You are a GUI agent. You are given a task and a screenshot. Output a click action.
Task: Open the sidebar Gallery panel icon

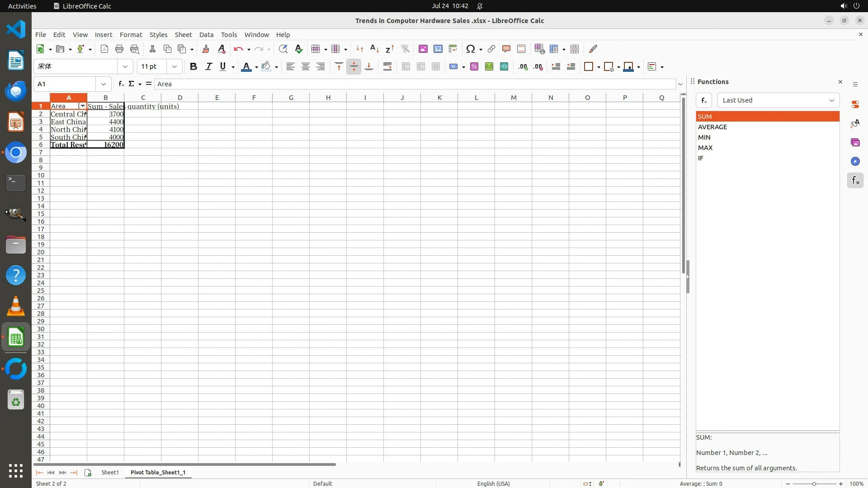[855, 142]
